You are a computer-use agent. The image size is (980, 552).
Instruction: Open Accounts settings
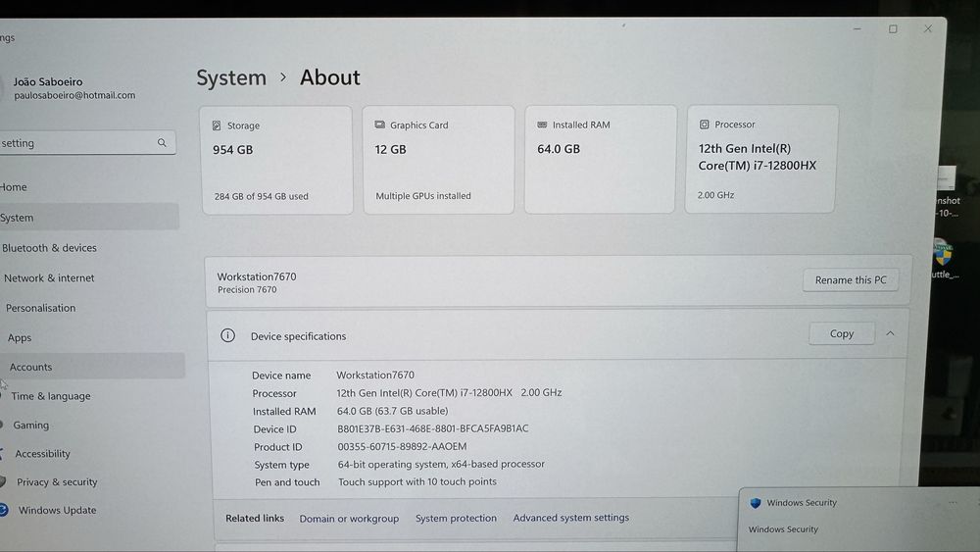tap(92, 367)
